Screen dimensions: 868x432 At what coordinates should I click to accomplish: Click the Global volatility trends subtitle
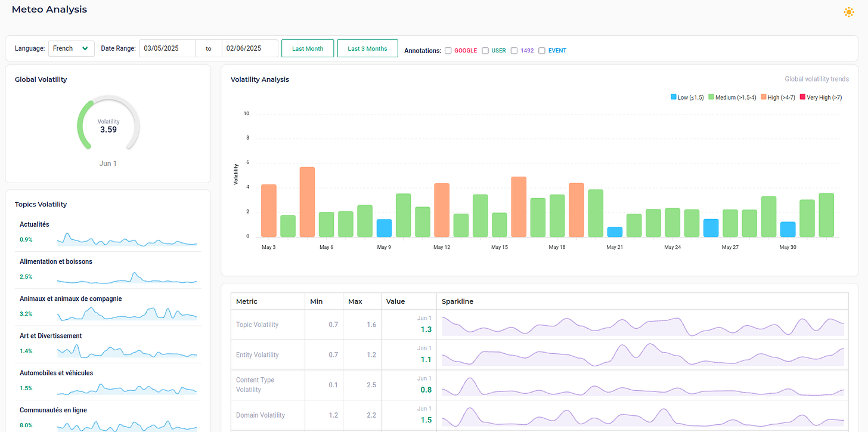coord(817,79)
